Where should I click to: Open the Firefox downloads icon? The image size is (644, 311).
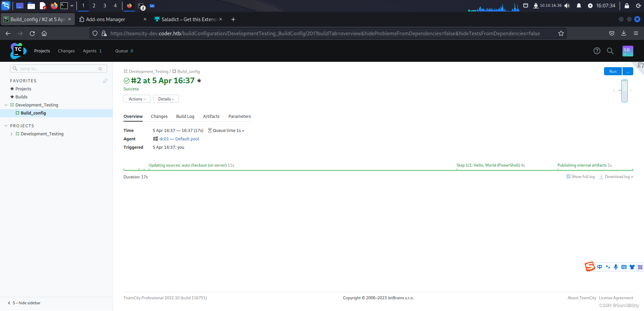pyautogui.click(x=624, y=33)
